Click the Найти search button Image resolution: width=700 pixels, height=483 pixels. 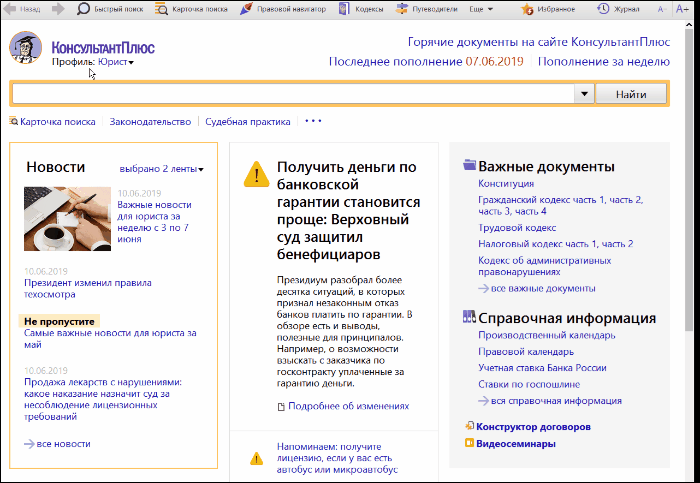(631, 94)
